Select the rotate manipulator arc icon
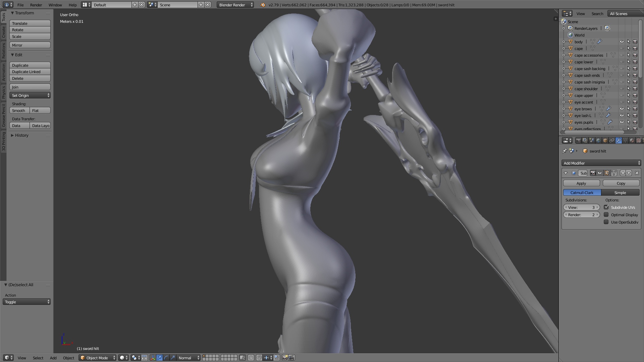 [x=166, y=358]
